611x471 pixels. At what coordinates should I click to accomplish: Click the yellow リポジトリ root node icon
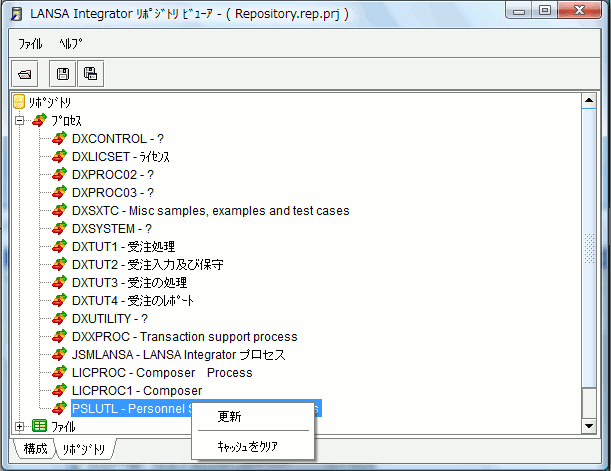(19, 102)
